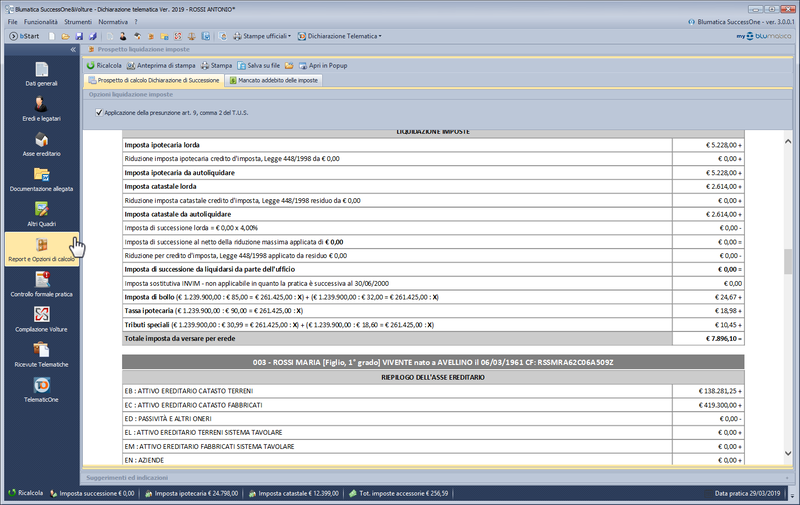Click Tassa ipotecaria row
800x505 pixels.
click(433, 311)
